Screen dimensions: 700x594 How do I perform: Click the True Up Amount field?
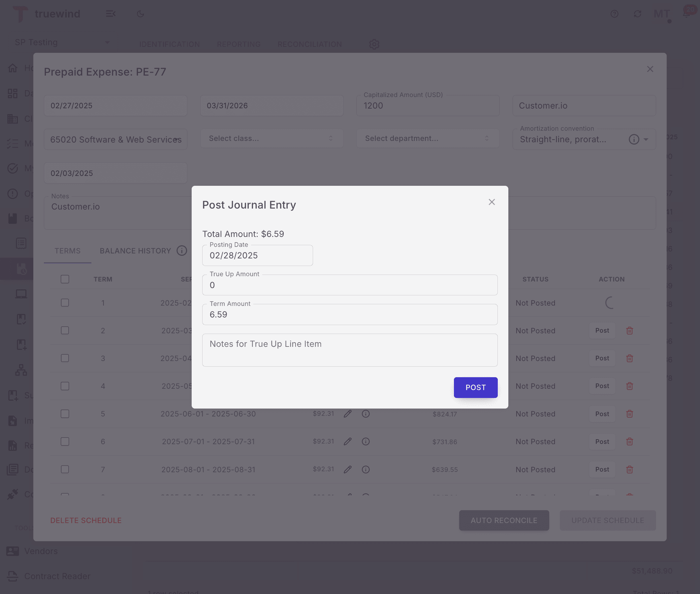tap(350, 285)
